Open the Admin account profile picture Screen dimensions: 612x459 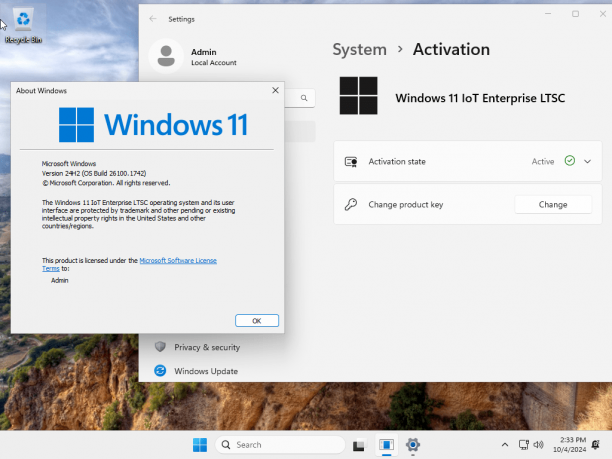pyautogui.click(x=166, y=56)
